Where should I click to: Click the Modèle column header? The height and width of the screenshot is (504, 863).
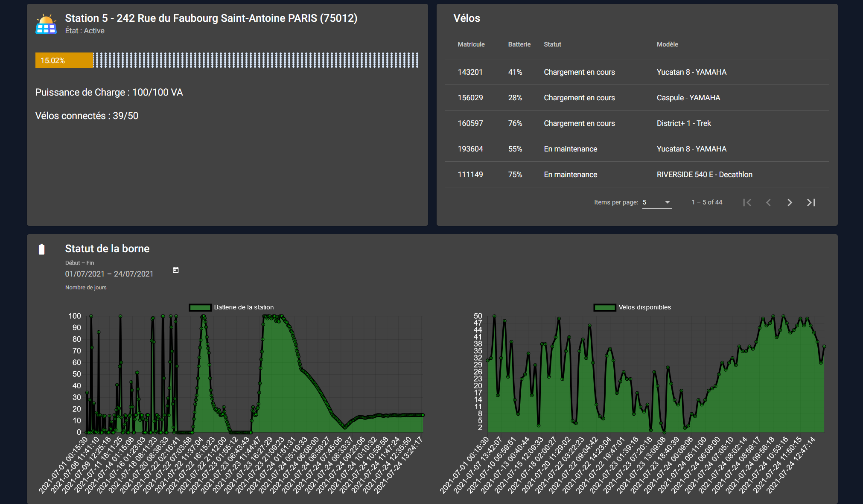(668, 44)
